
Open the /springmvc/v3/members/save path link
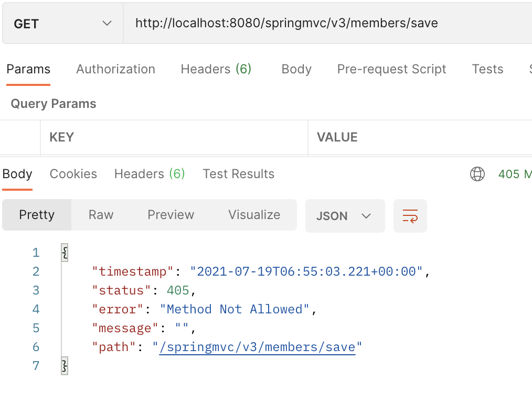(x=258, y=347)
